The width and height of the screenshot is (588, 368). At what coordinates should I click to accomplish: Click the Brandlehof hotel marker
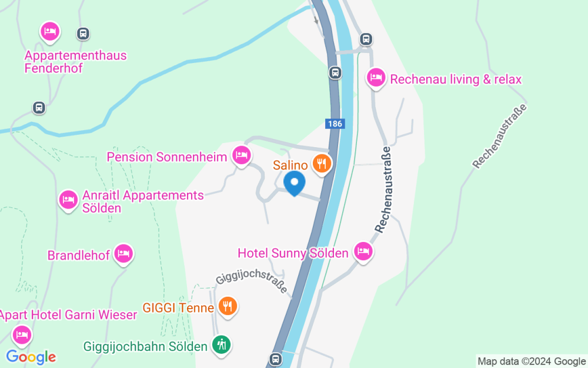pos(123,254)
